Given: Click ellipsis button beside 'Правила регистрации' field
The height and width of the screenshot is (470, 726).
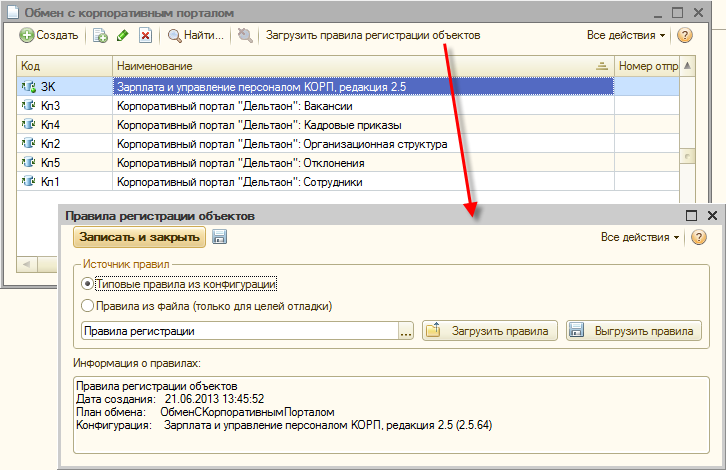Looking at the screenshot, I should click(x=406, y=331).
